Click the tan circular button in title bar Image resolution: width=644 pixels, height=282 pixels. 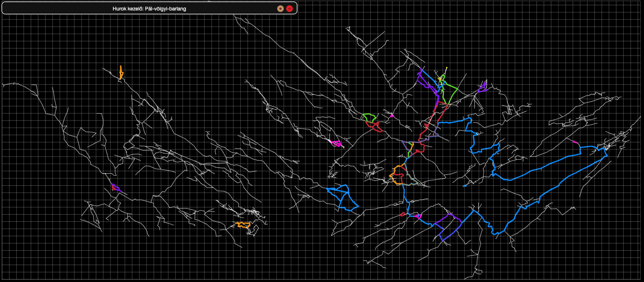click(280, 9)
